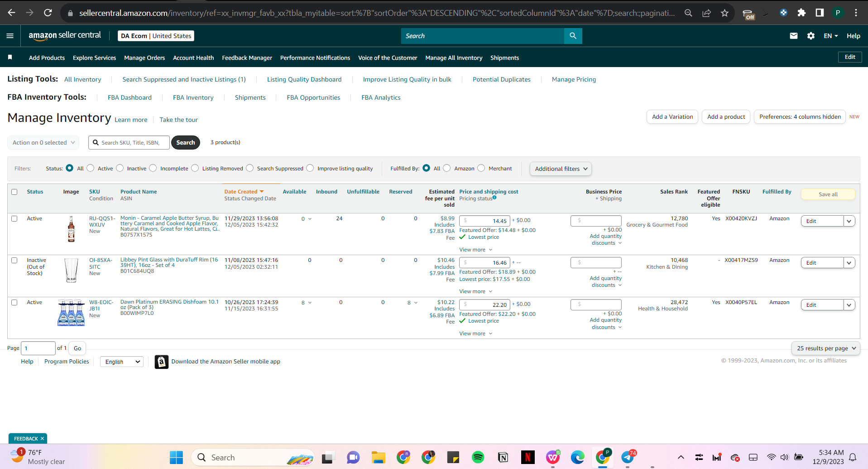Open Telegram from the taskbar
The width and height of the screenshot is (868, 469).
628,457
